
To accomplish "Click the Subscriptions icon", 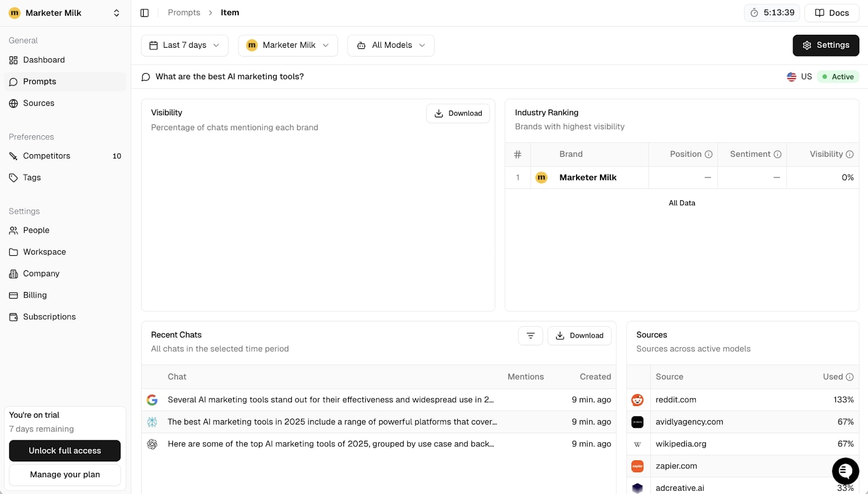I will point(14,317).
